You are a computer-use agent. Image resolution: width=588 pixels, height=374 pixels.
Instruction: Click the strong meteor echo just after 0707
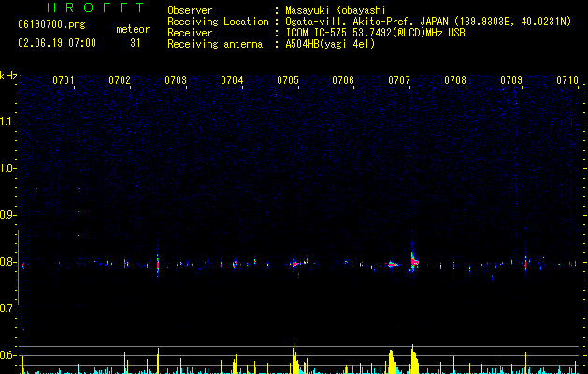click(413, 260)
